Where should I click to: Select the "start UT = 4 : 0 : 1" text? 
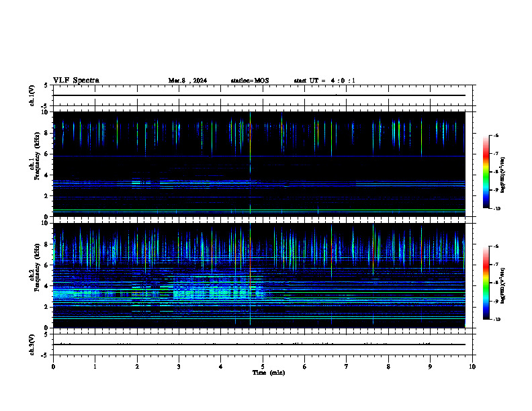(324, 81)
